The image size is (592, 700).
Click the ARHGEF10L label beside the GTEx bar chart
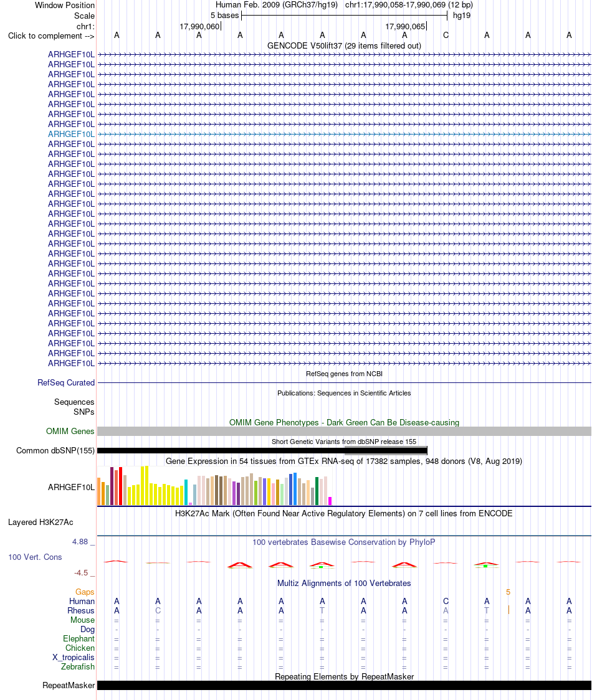pos(71,487)
